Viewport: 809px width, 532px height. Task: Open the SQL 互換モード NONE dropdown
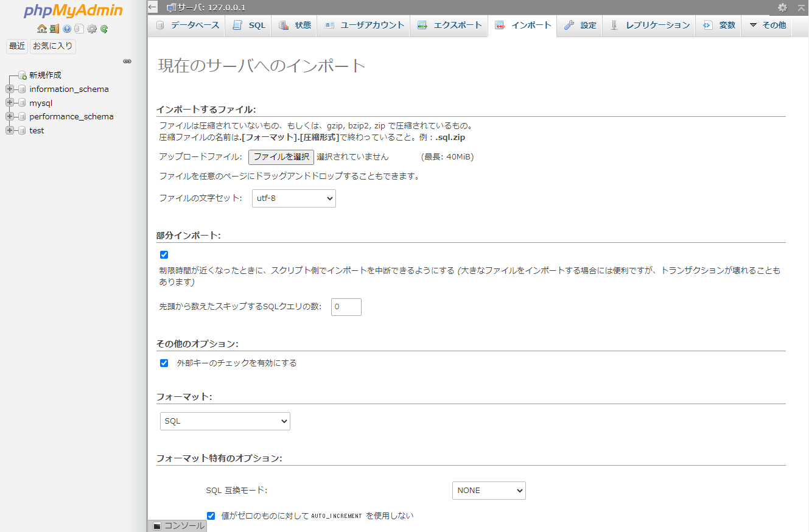tap(488, 491)
